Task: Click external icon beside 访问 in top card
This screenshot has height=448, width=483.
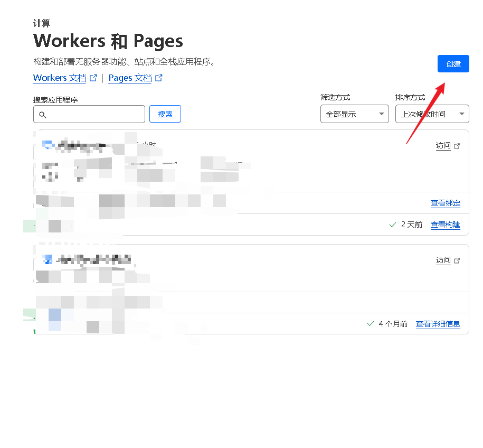Action: coord(457,146)
